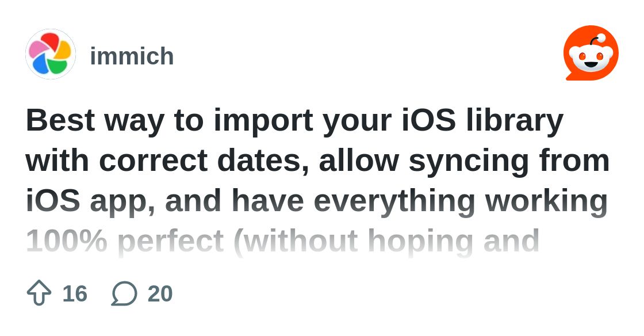The height and width of the screenshot is (336, 644).
Task: Click the faded "(without" text in the title
Action: 296,240
